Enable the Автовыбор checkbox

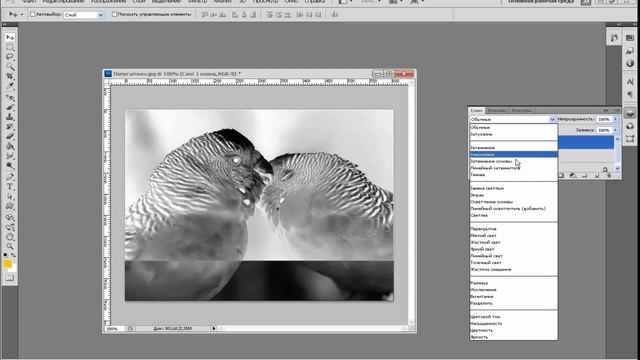[x=33, y=14]
